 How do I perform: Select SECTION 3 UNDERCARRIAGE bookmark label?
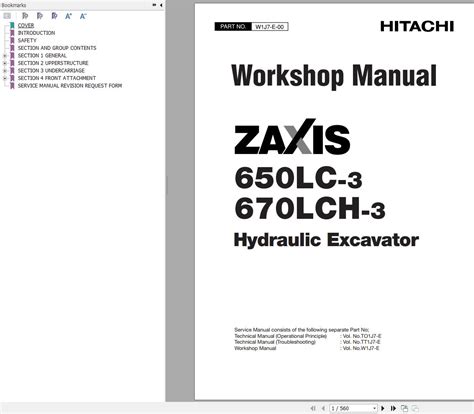[x=51, y=71]
